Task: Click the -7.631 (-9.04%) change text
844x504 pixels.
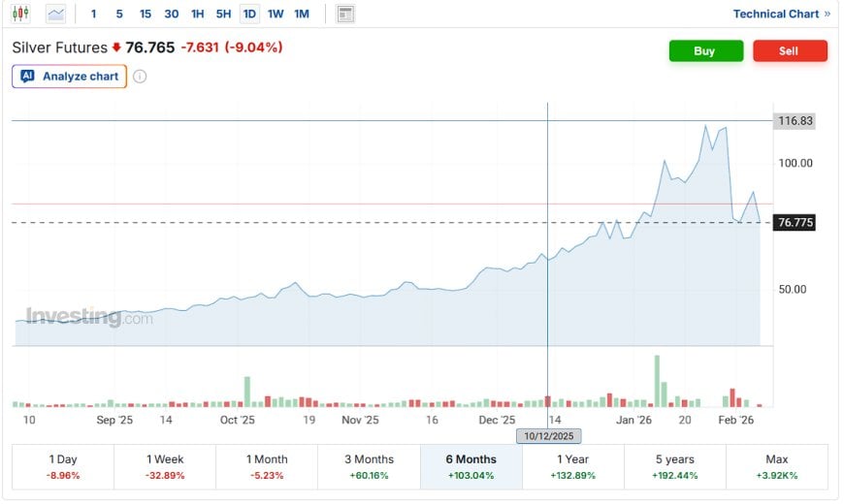Action: [x=232, y=47]
